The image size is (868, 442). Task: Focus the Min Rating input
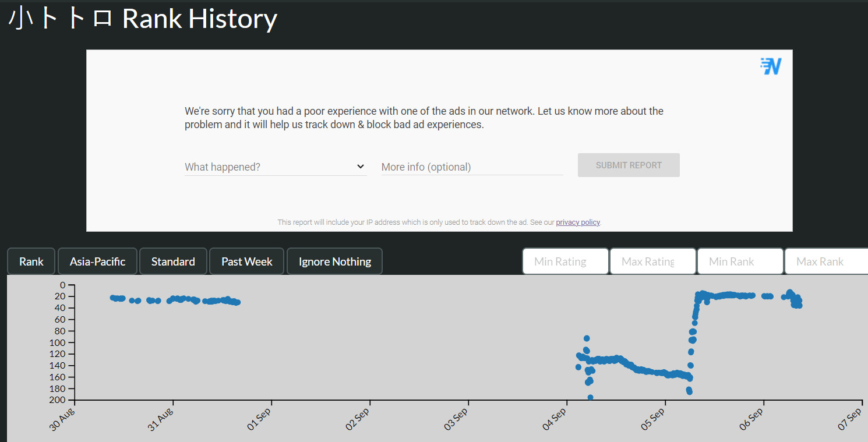[566, 261]
